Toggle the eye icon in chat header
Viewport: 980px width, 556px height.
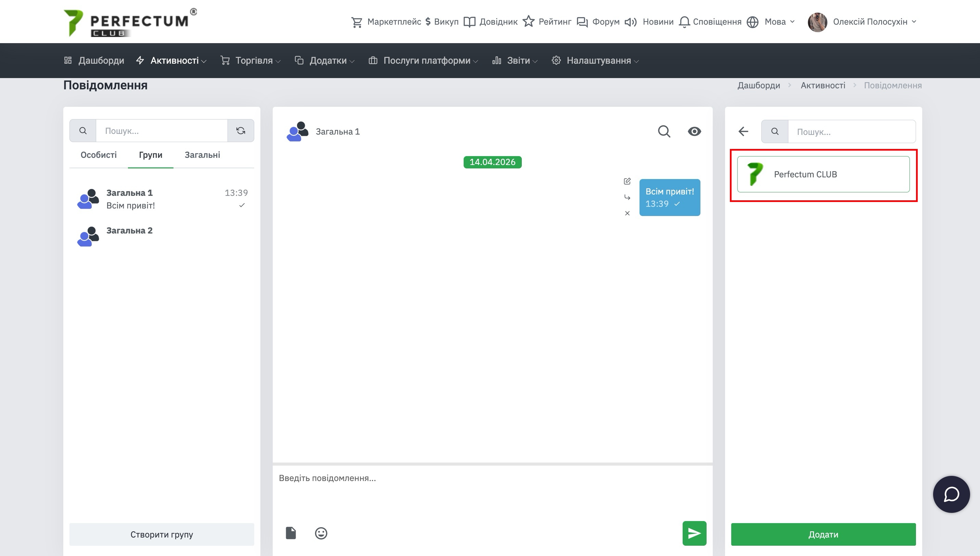tap(694, 131)
